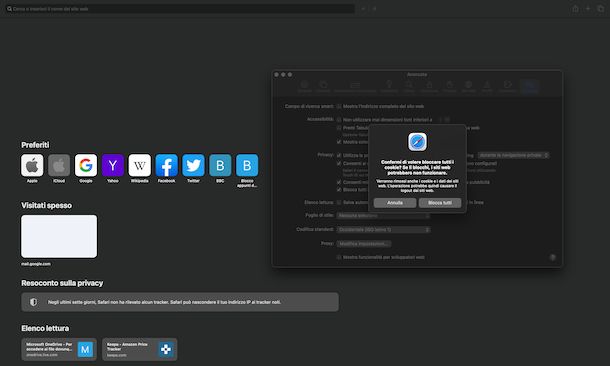Click the Elenco lettura heading
Viewport: 610px width, 366px height.
pos(45,328)
